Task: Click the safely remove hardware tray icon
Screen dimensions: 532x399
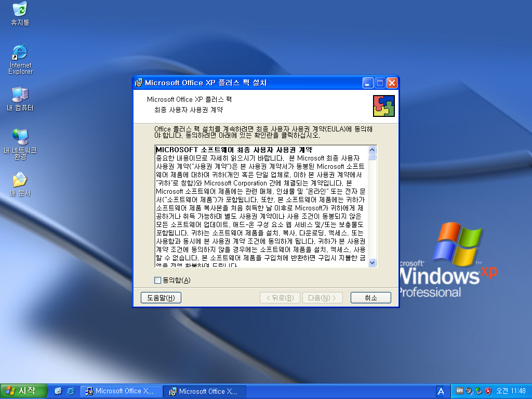Action: point(478,391)
